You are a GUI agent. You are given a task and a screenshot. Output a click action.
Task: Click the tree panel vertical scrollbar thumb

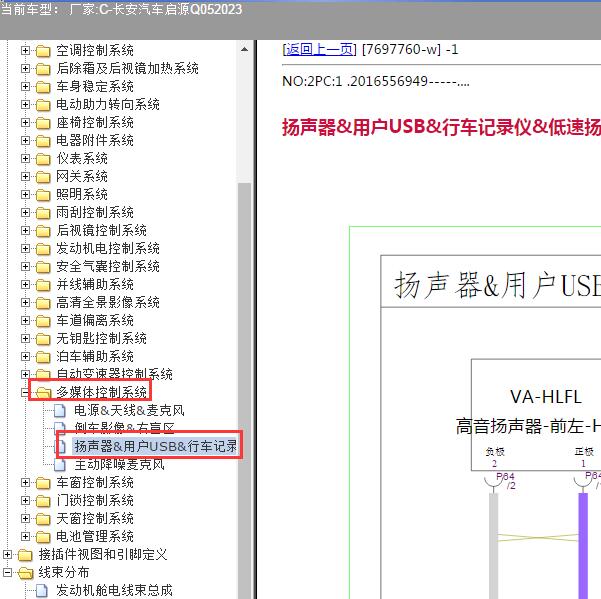point(245,391)
